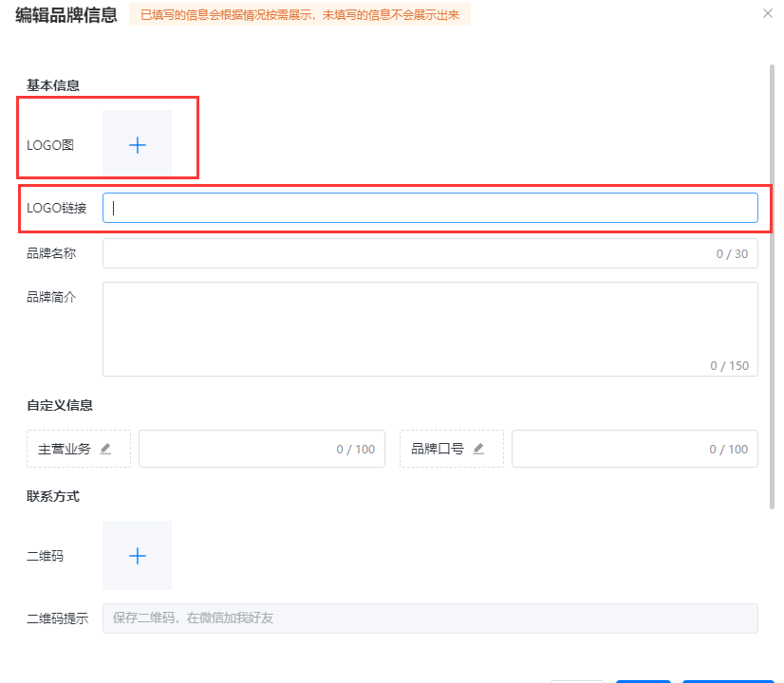Click the plus icon to upload LOGO图
This screenshot has width=784, height=683.
[x=138, y=144]
